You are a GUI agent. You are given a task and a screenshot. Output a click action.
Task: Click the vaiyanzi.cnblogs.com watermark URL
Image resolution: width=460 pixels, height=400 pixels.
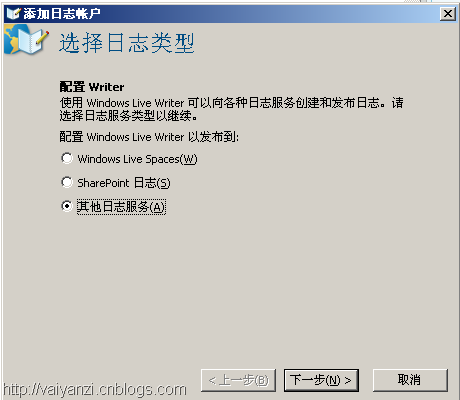[x=95, y=389]
